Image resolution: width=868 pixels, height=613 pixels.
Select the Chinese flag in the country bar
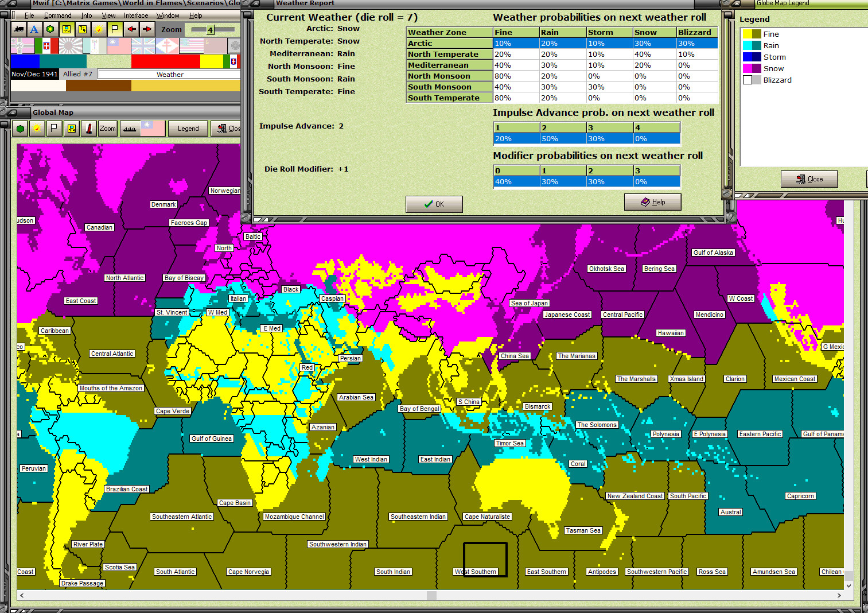coord(119,45)
